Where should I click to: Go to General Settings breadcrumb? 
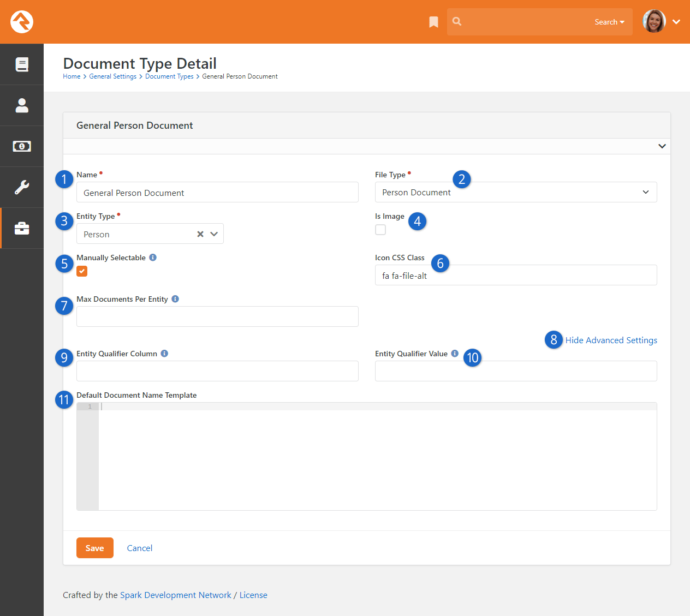113,76
